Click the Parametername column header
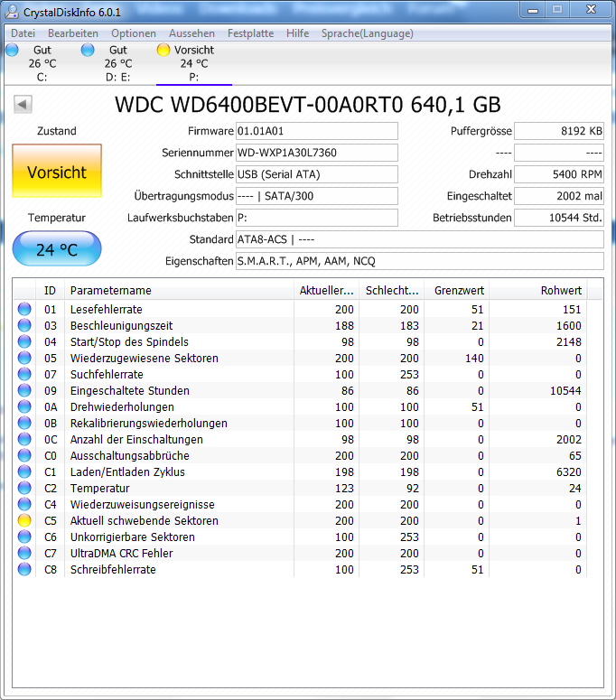Screen dimensions: 616x700 coord(179,291)
